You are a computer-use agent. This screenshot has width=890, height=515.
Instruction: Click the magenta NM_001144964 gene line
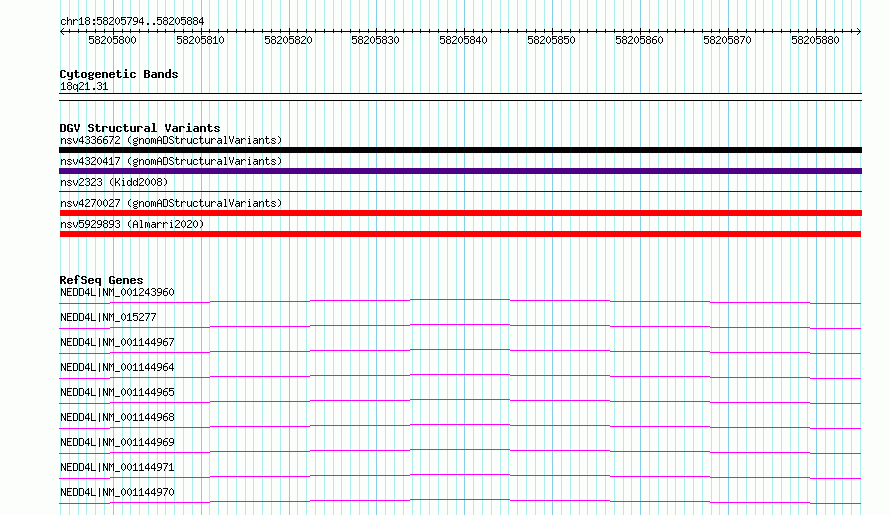tap(460, 374)
